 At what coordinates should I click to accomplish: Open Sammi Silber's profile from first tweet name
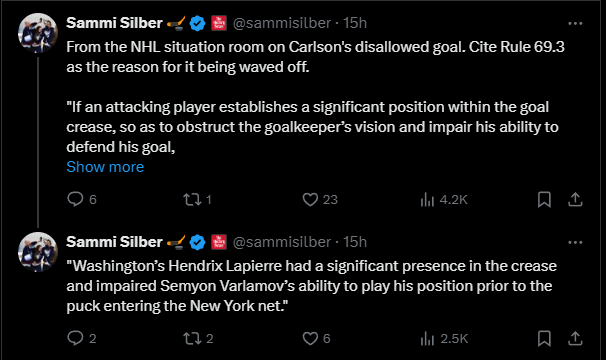click(x=114, y=23)
